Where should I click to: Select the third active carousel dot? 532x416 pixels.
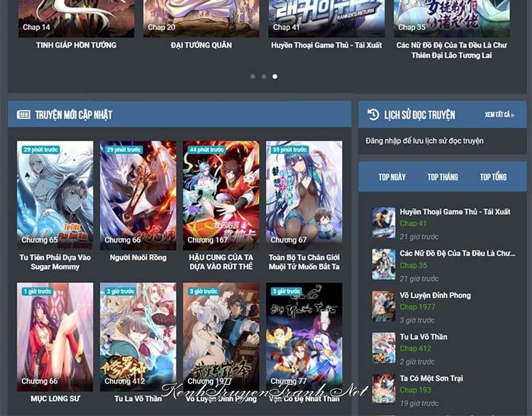point(275,77)
